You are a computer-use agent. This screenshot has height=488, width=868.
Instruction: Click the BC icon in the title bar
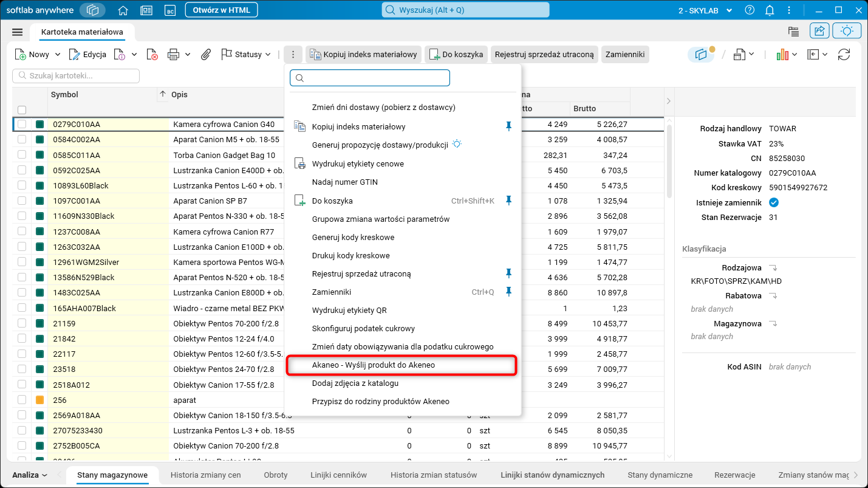pos(170,10)
